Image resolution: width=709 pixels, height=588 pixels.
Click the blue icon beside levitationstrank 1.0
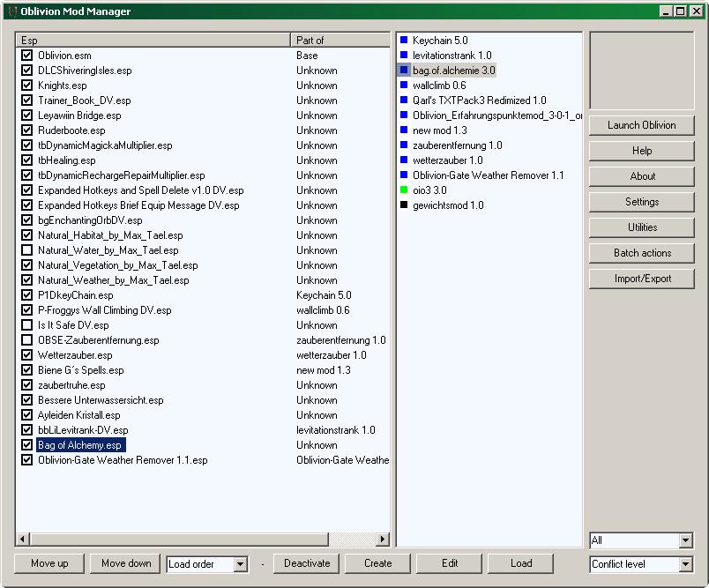pos(404,56)
